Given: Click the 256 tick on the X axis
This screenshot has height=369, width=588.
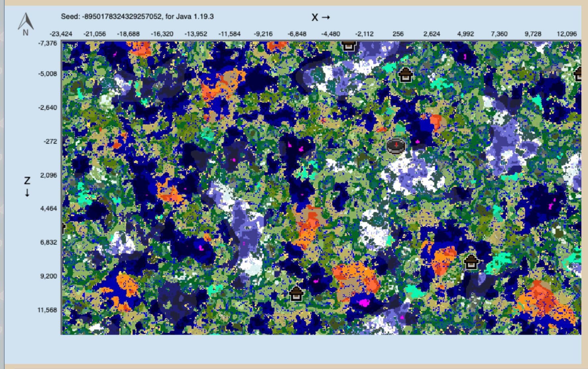Looking at the screenshot, I should 398,34.
